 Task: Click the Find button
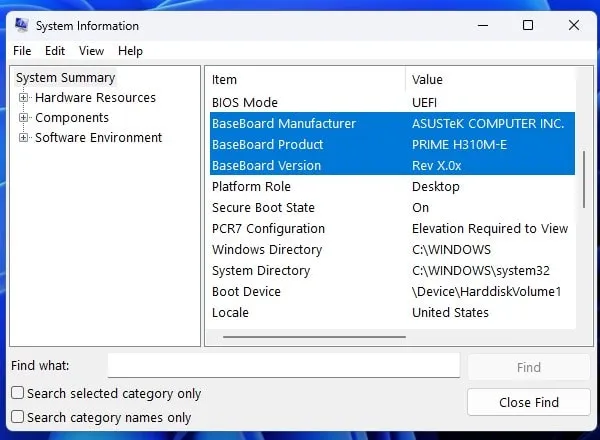tap(528, 367)
